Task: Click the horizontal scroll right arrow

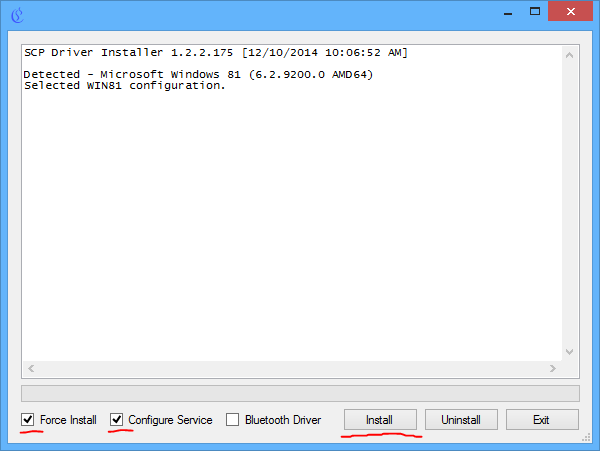Action: click(x=553, y=368)
